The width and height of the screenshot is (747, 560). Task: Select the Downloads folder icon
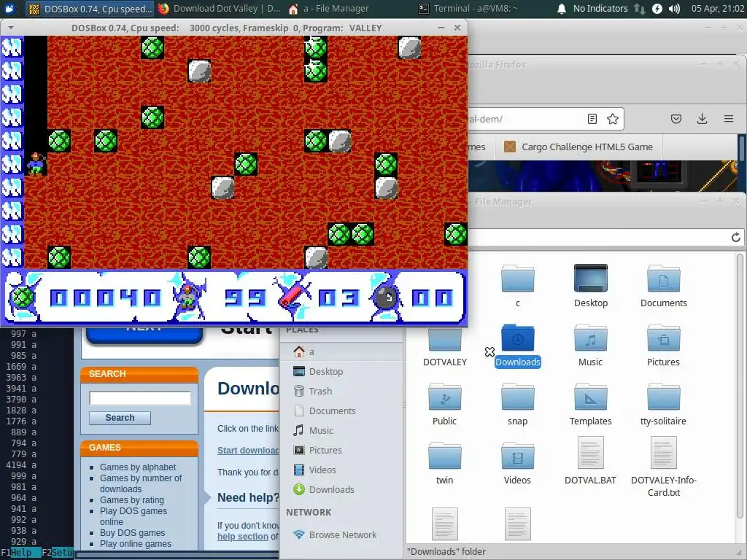(x=517, y=338)
